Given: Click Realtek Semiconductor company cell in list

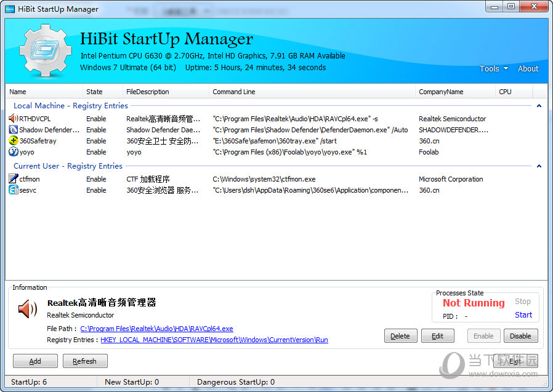Looking at the screenshot, I should 452,119.
